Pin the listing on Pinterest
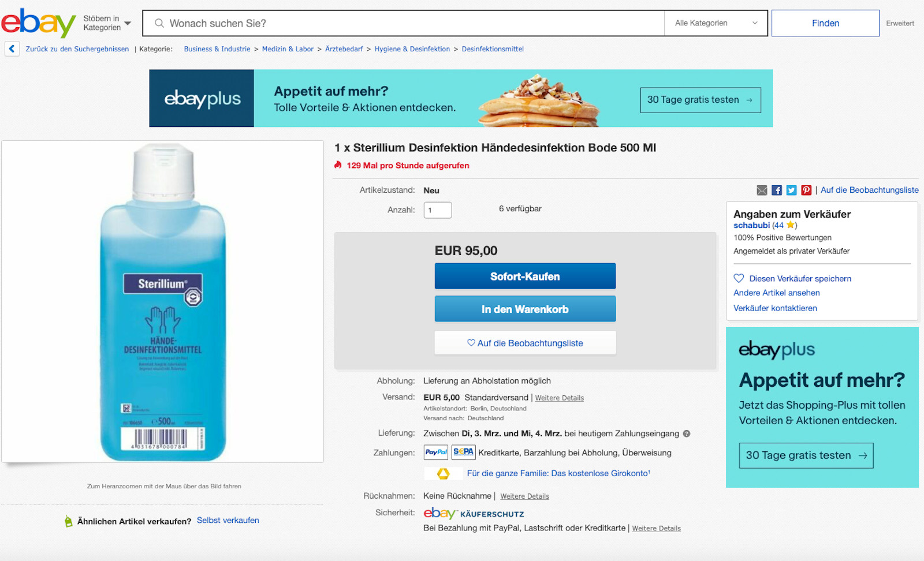 (806, 190)
